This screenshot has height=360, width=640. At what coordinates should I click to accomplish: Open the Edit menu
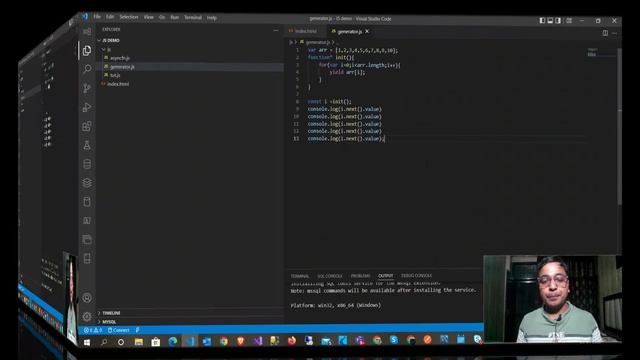[110, 17]
